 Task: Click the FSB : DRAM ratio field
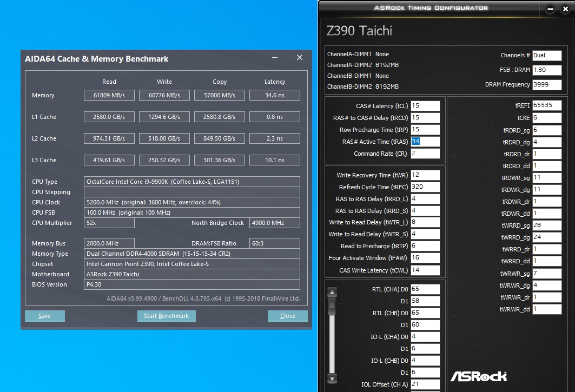(547, 70)
